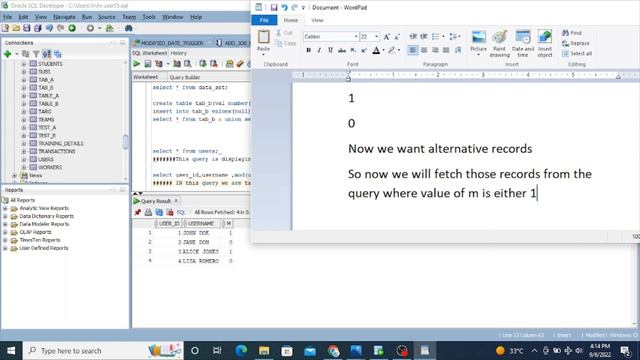Viewport: 640px width, 360px height.
Task: Click the Text highlight color button
Action: (391, 50)
